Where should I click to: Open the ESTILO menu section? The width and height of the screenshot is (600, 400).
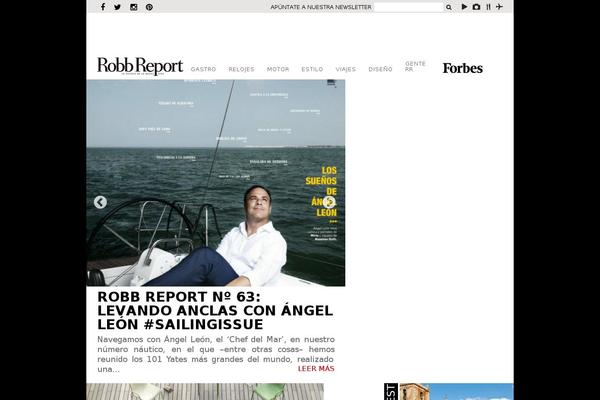312,69
